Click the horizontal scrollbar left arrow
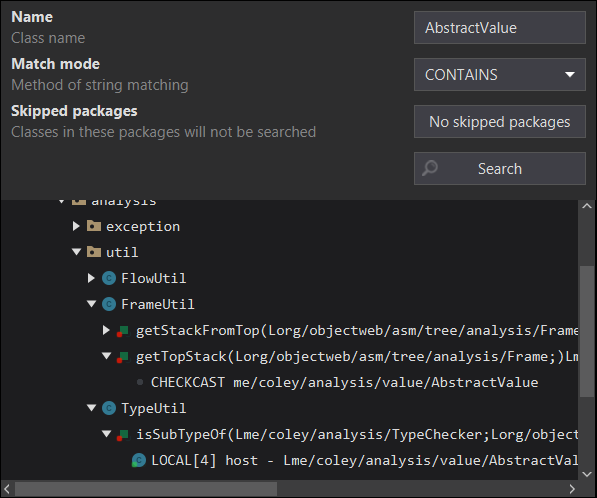 tap(7, 488)
